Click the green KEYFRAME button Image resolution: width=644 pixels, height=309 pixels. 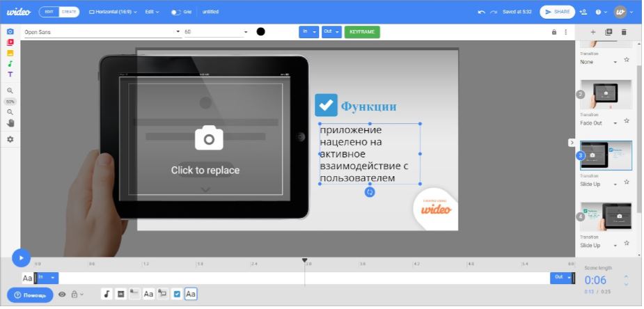[x=362, y=32]
